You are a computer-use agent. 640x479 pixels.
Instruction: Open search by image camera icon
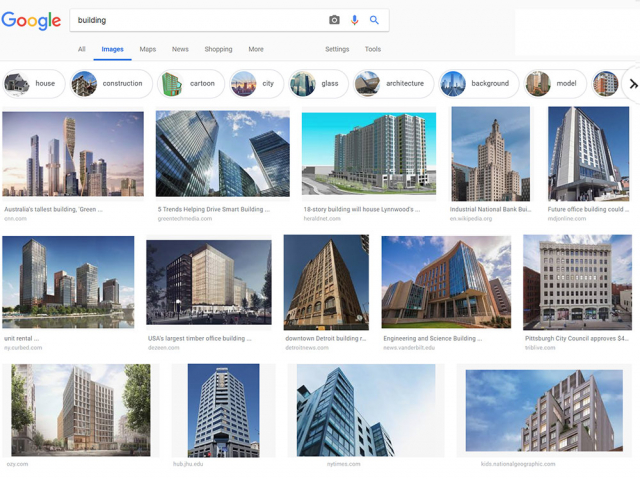[334, 20]
